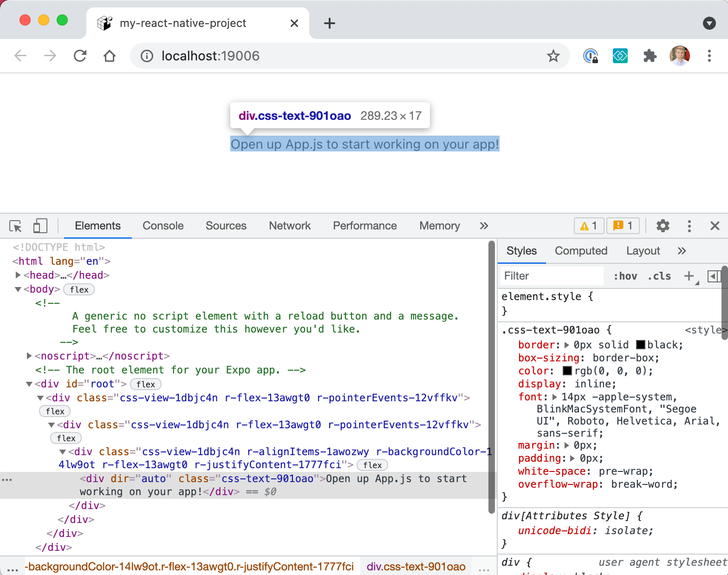The width and height of the screenshot is (728, 575).
Task: Show more DevTools panel tabs
Action: point(484,226)
